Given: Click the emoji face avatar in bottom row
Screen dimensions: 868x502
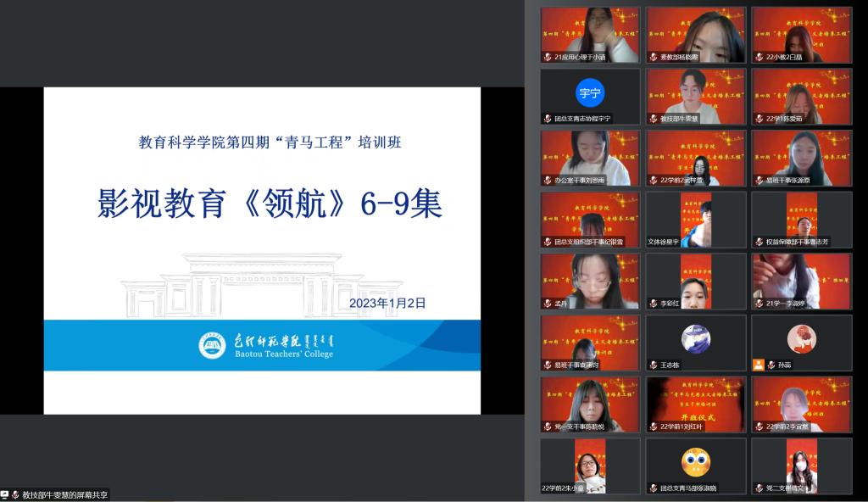Looking at the screenshot, I should (x=695, y=461).
